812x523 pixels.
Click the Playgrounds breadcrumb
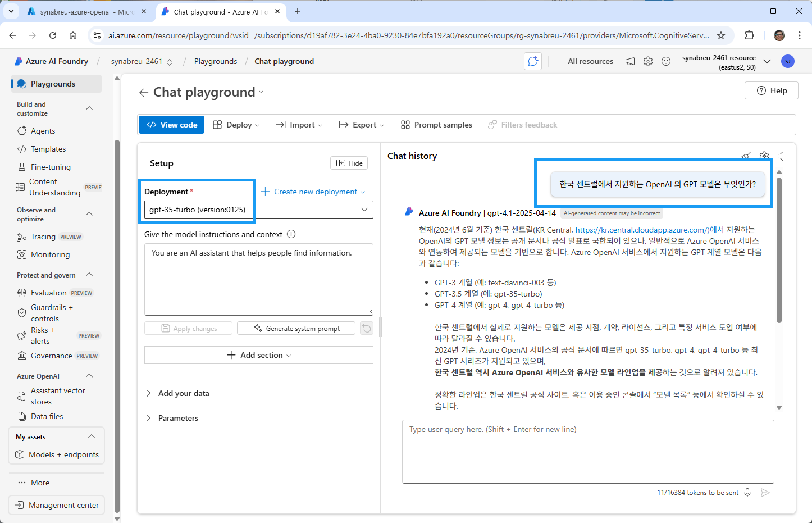(x=216, y=61)
